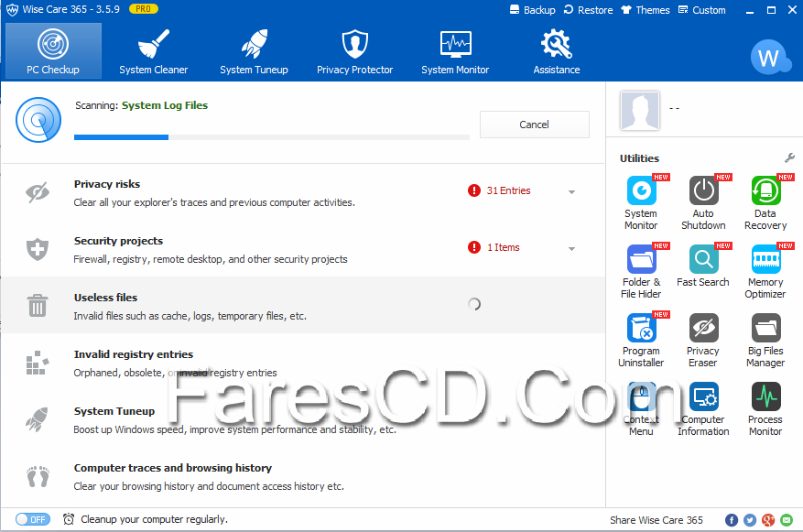The height and width of the screenshot is (532, 803).
Task: Select Computer traces and browsing history title
Action: coord(172,468)
